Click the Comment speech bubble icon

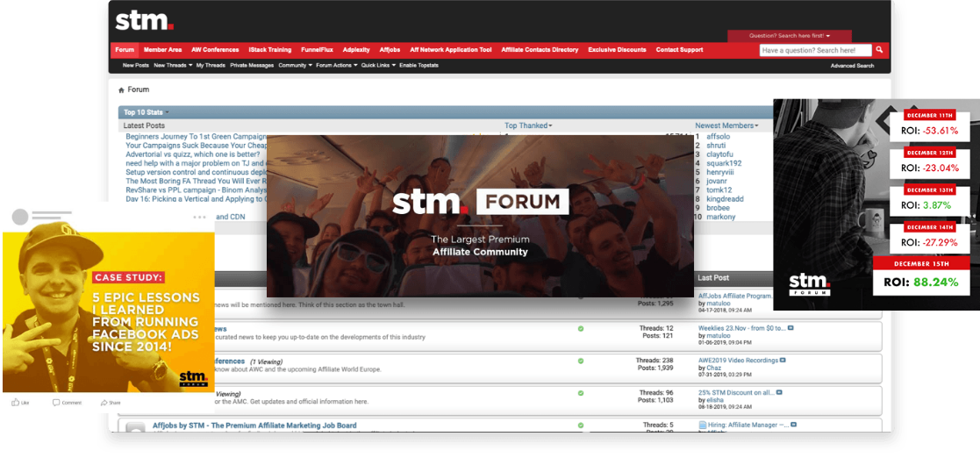(56, 403)
